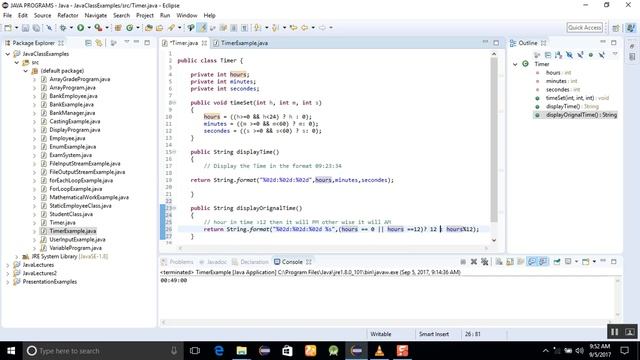Switch to TimerExample.java editor tab
The width and height of the screenshot is (640, 360).
[240, 43]
